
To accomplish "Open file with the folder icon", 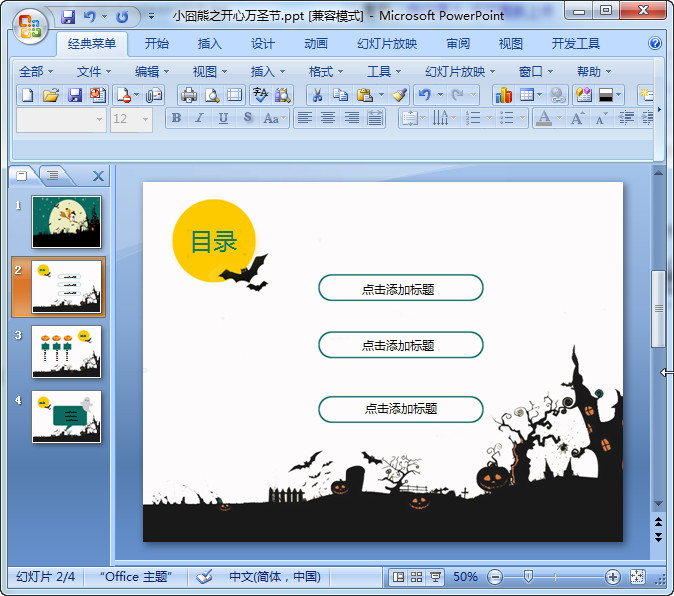I will click(51, 95).
